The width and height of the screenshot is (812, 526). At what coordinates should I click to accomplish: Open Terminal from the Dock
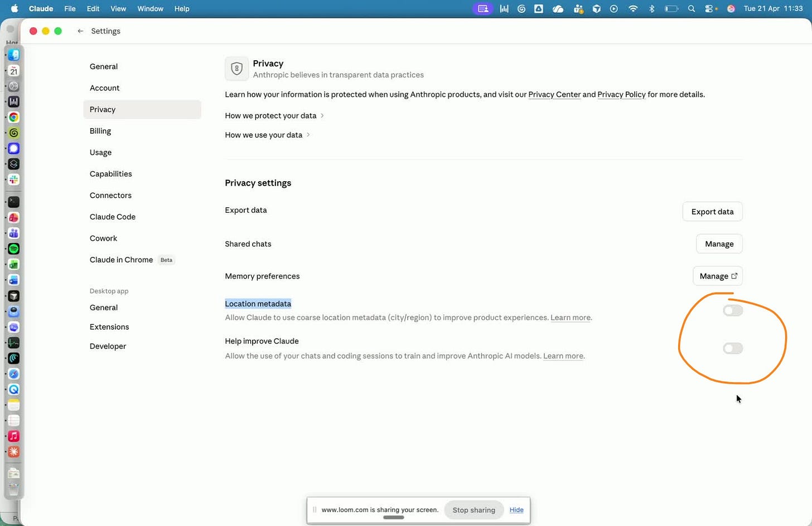tap(14, 202)
